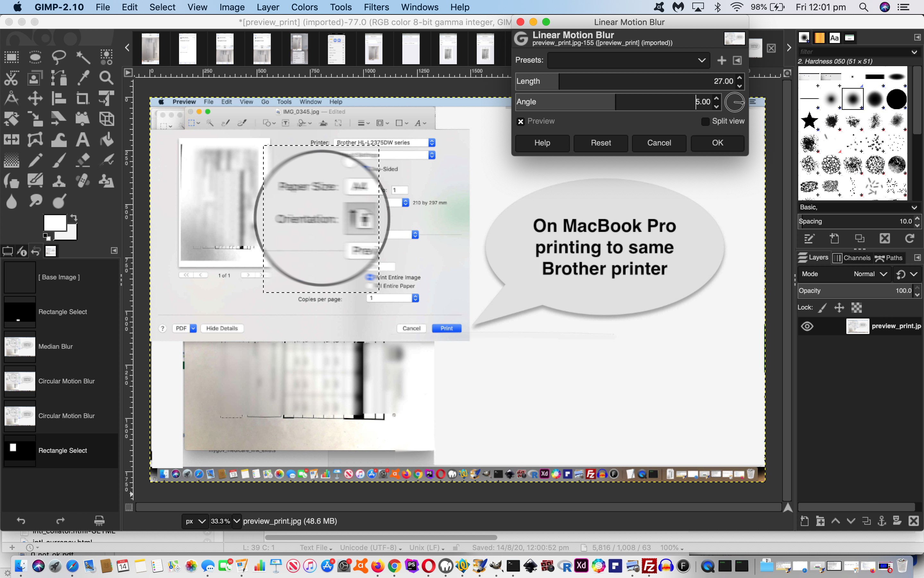The height and width of the screenshot is (578, 924).
Task: Click Reset in Linear Motion Blur dialog
Action: (x=601, y=143)
